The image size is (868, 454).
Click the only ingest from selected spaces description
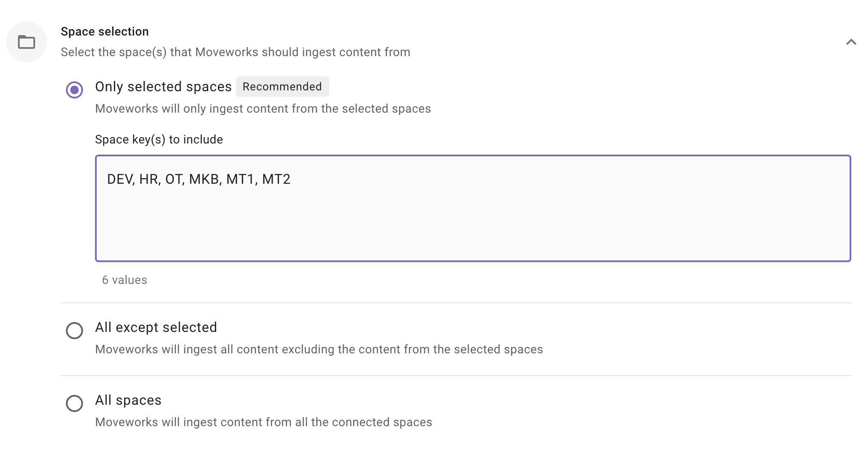263,109
